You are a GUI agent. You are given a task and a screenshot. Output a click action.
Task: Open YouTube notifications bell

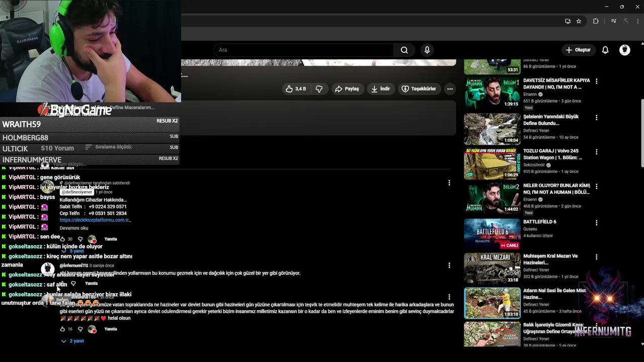tap(605, 50)
